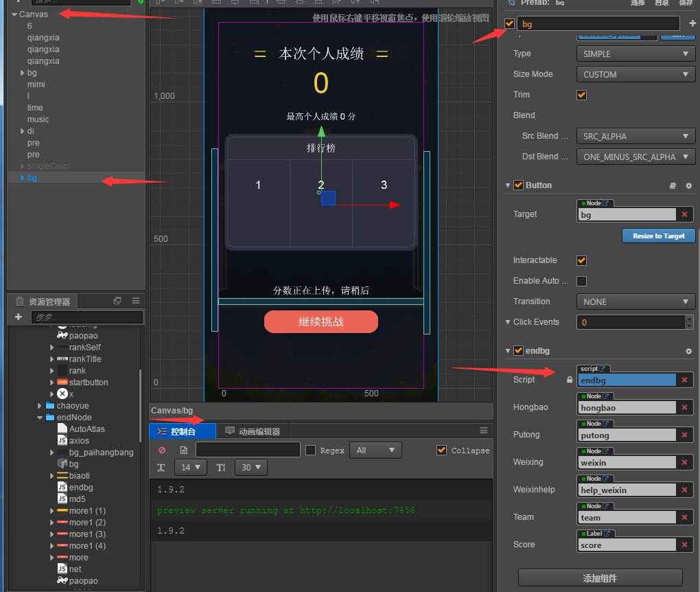
Task: Pop out the asset manager panel
Action: [x=117, y=301]
